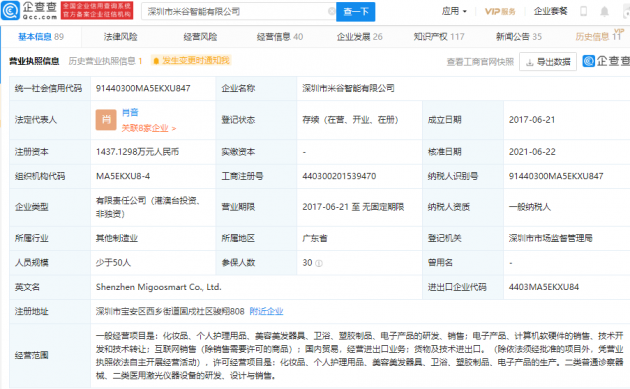Click the 导出数据 export button

[x=548, y=61]
